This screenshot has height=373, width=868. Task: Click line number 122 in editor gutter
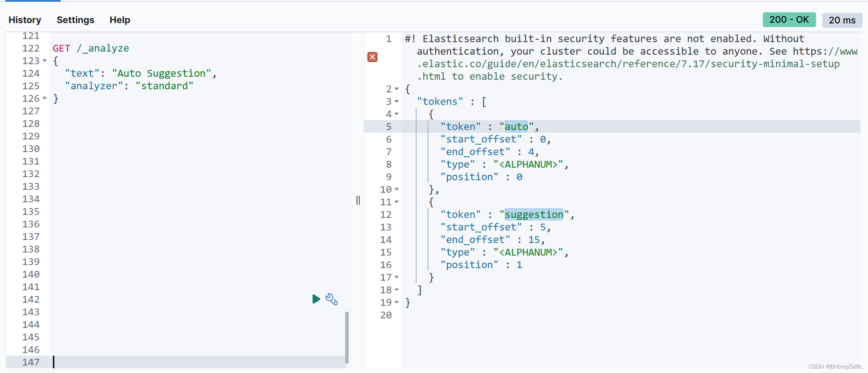(x=31, y=48)
